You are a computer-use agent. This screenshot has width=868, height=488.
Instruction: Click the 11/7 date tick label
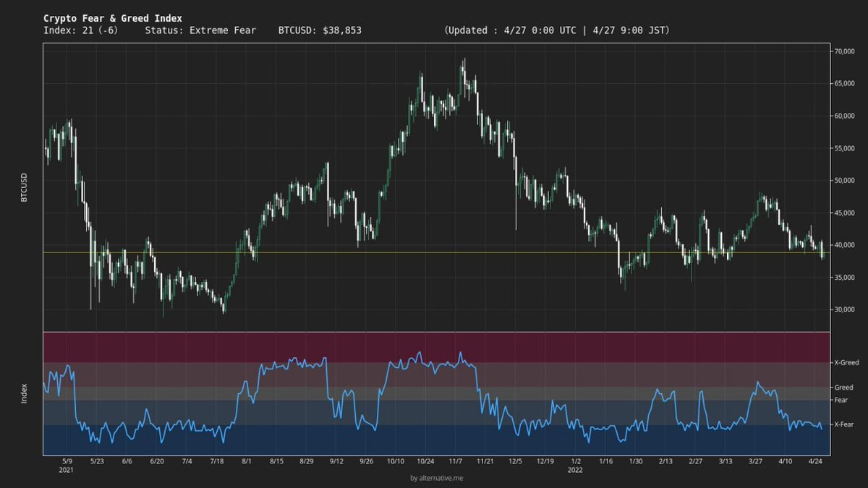click(456, 461)
